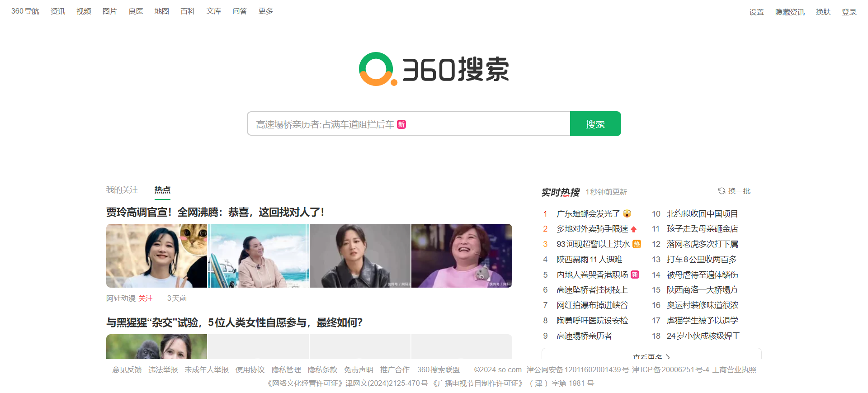Follow 阿轩动漫 using the 关注 link
868x393 pixels.
tap(146, 298)
